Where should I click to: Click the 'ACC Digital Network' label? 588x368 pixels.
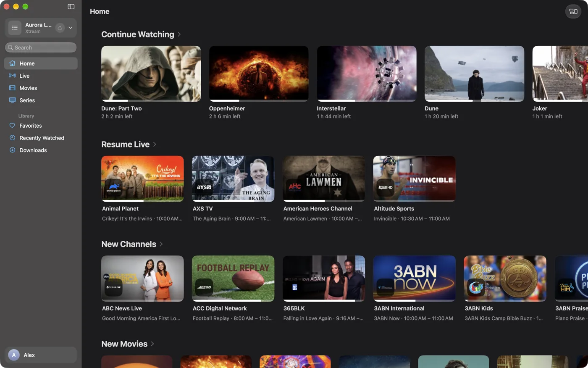(220, 308)
